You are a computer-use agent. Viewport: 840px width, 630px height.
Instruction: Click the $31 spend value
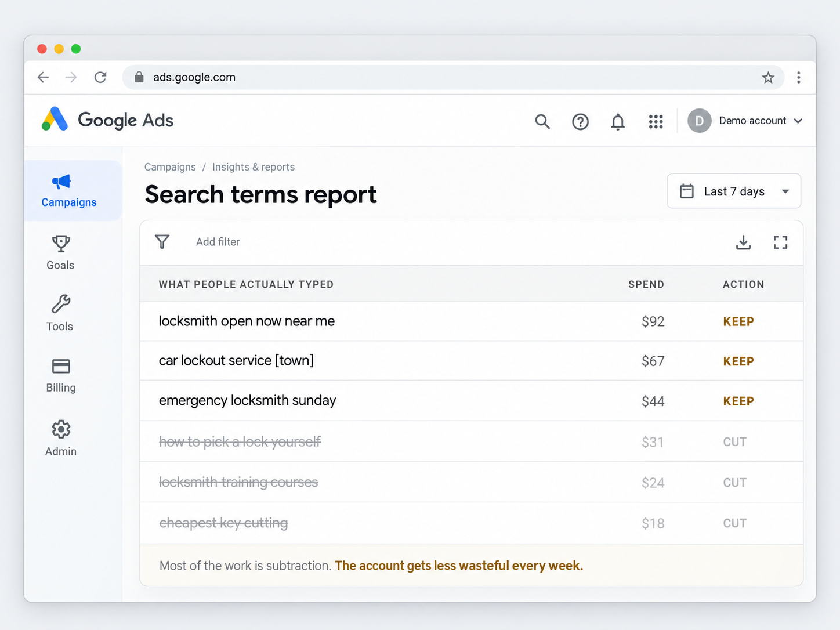(653, 442)
